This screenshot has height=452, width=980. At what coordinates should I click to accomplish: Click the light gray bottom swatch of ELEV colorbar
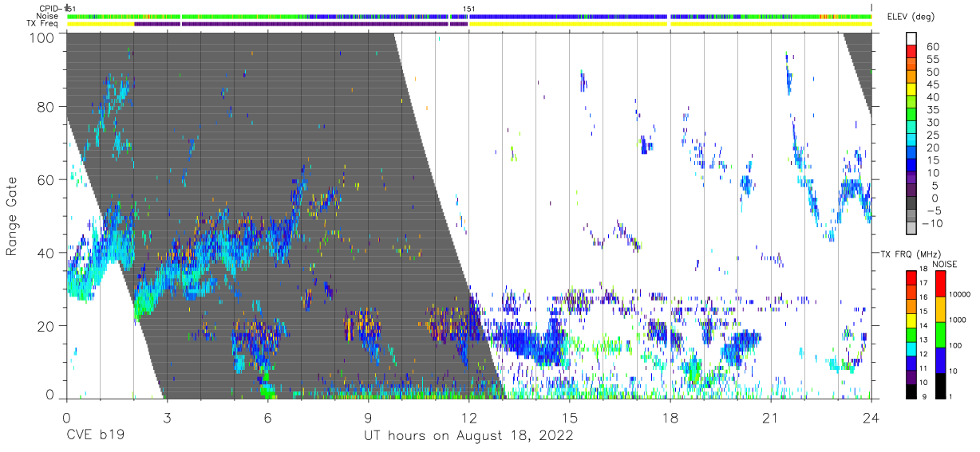pyautogui.click(x=911, y=228)
